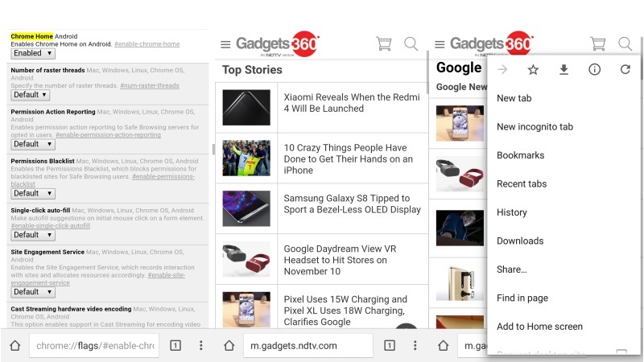Click iPhone crowd story thumbnail
Image resolution: width=644 pixels, height=362 pixels.
[246, 158]
